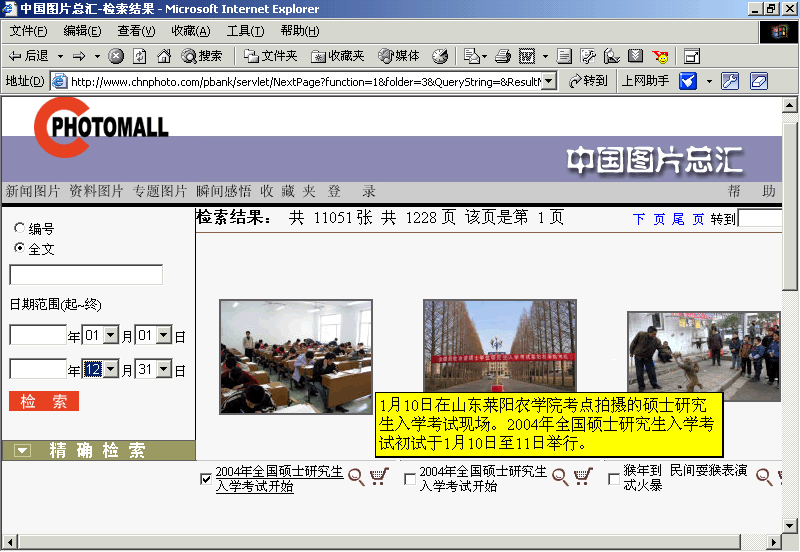800x552 pixels.
Task: Select the 编号 radio button
Action: [20, 228]
